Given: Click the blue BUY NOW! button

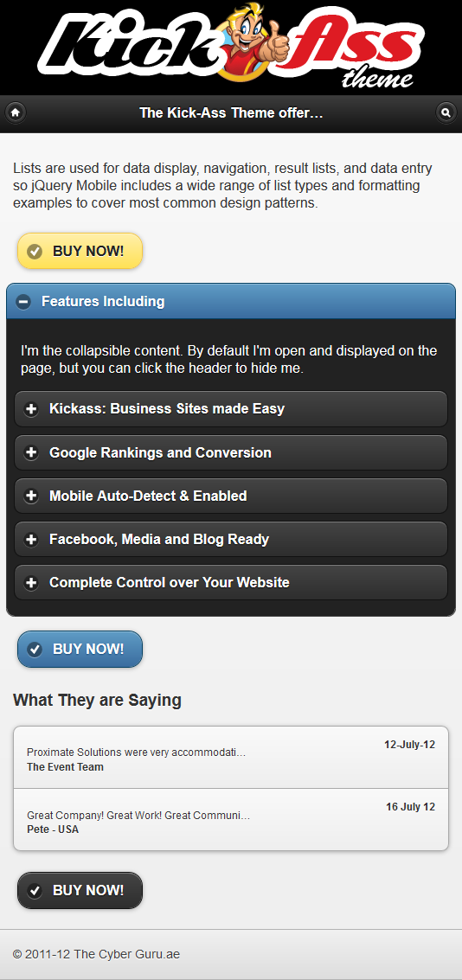Looking at the screenshot, I should pos(80,649).
